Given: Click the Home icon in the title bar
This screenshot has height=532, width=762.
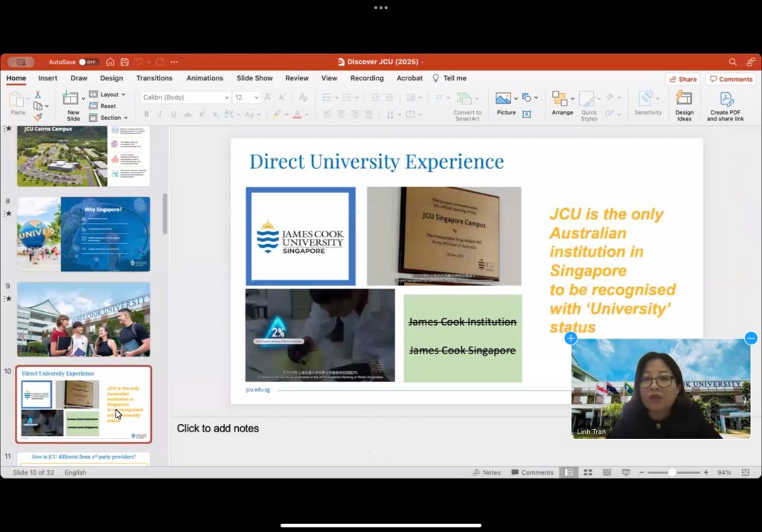Looking at the screenshot, I should (110, 62).
